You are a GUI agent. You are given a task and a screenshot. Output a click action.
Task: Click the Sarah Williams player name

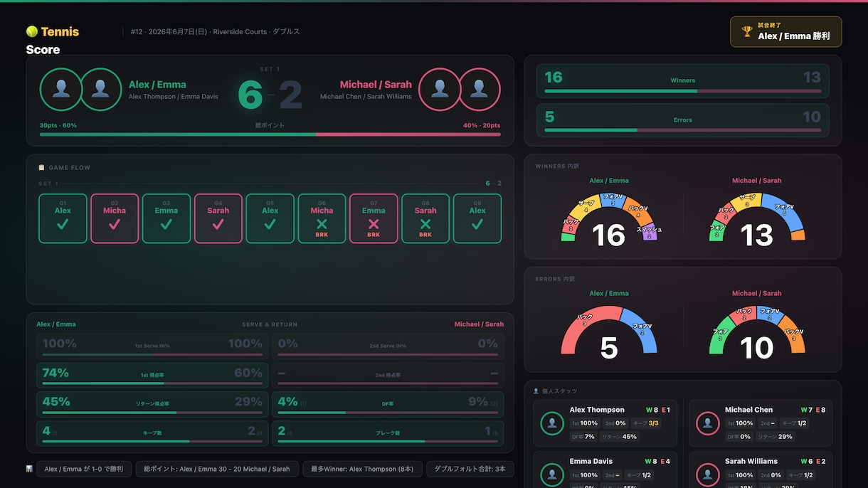(751, 461)
